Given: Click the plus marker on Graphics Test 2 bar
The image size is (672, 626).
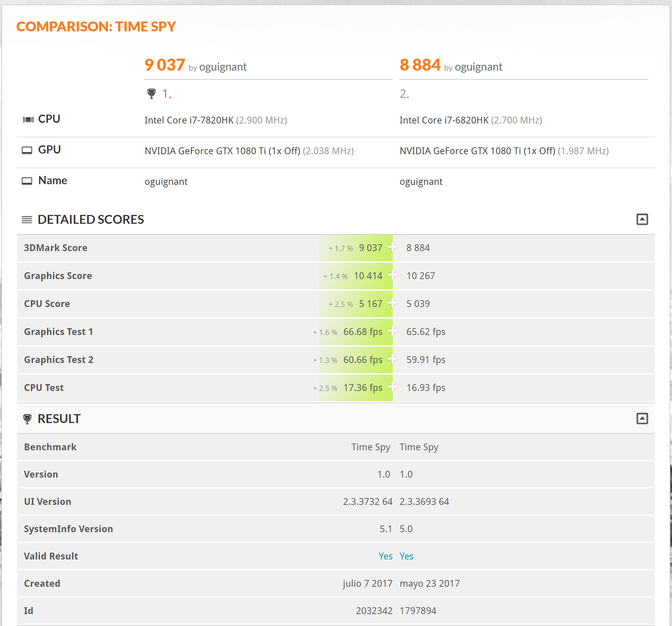Looking at the screenshot, I should click(392, 359).
